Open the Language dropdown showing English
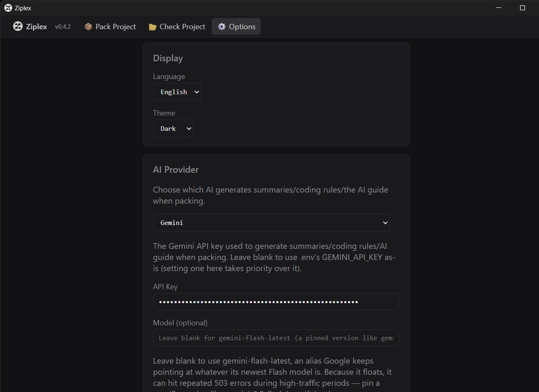Viewport: 539px width, 392px height. [x=177, y=92]
